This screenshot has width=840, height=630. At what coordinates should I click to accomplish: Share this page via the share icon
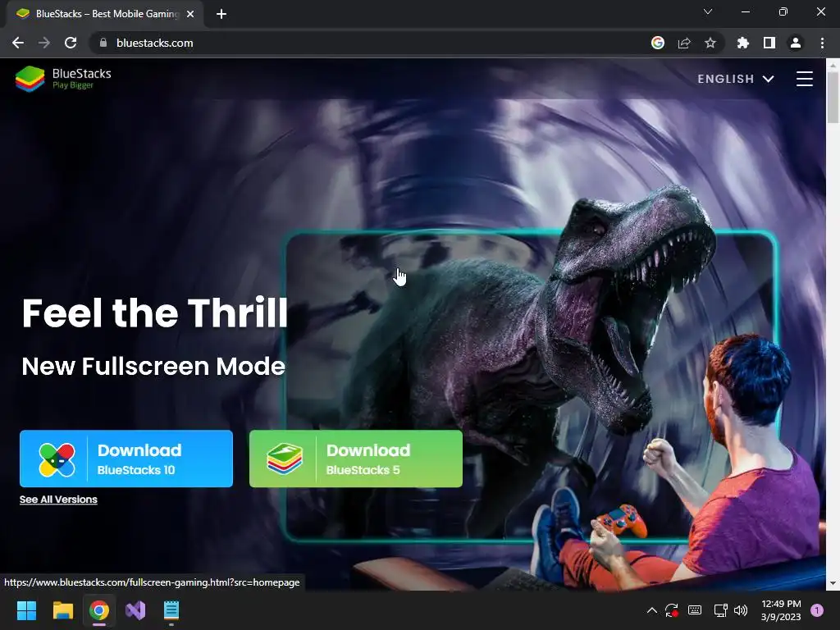point(684,43)
